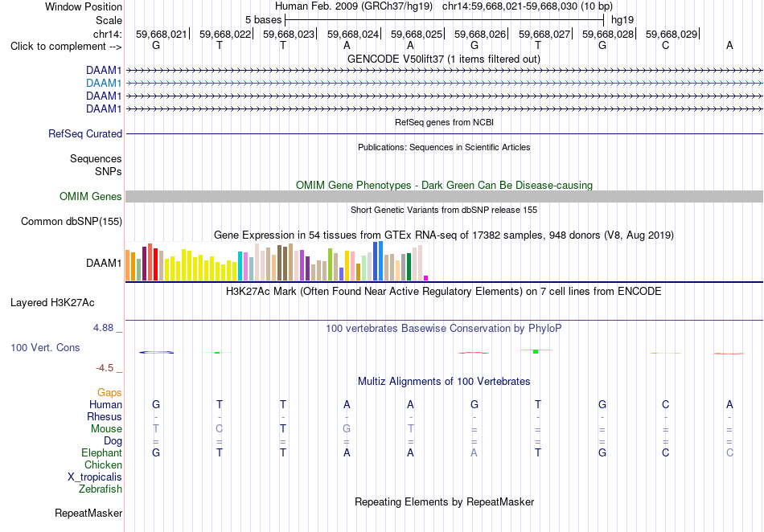This screenshot has width=764, height=532.
Task: Click the 'Click to complement -->' label
Action: coord(66,47)
